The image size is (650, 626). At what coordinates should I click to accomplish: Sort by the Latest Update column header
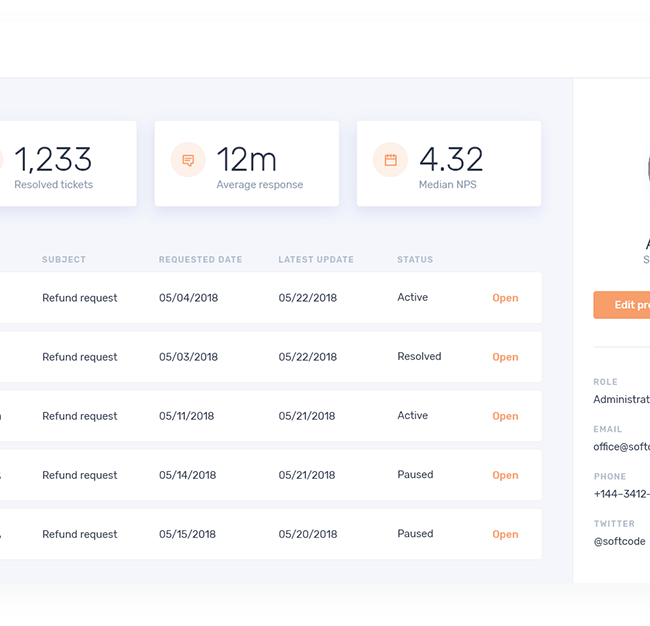pyautogui.click(x=316, y=260)
